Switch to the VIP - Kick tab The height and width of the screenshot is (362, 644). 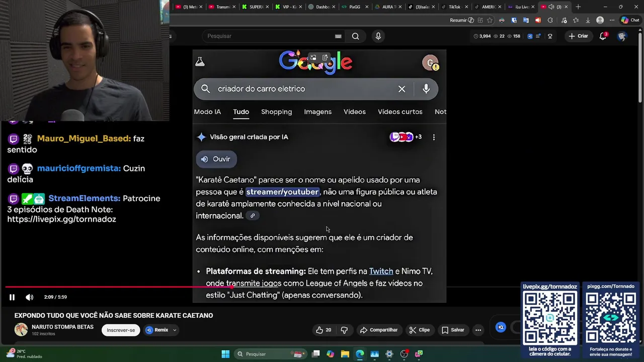[x=288, y=7]
